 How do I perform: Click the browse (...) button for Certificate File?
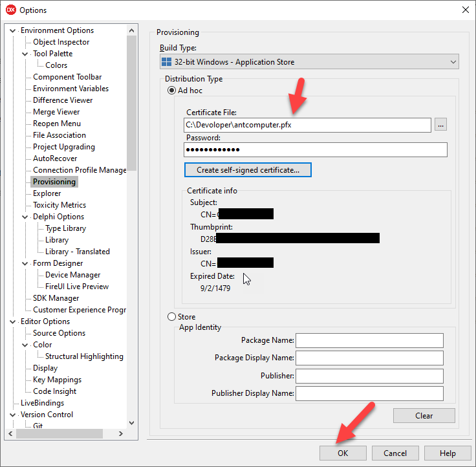coord(440,125)
